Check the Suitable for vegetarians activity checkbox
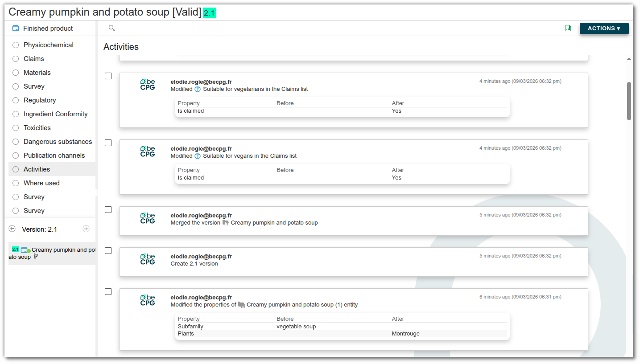Screen dimensions: 640x364 [108, 76]
